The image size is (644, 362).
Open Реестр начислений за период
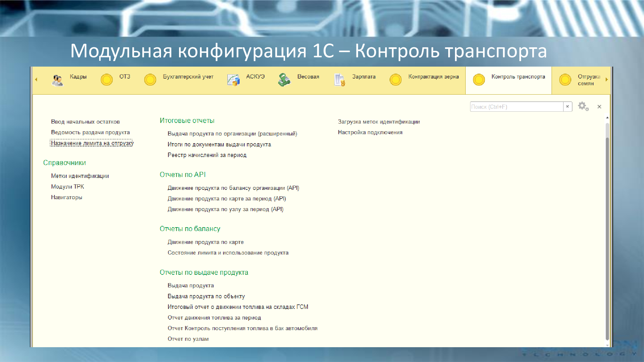[x=207, y=155]
